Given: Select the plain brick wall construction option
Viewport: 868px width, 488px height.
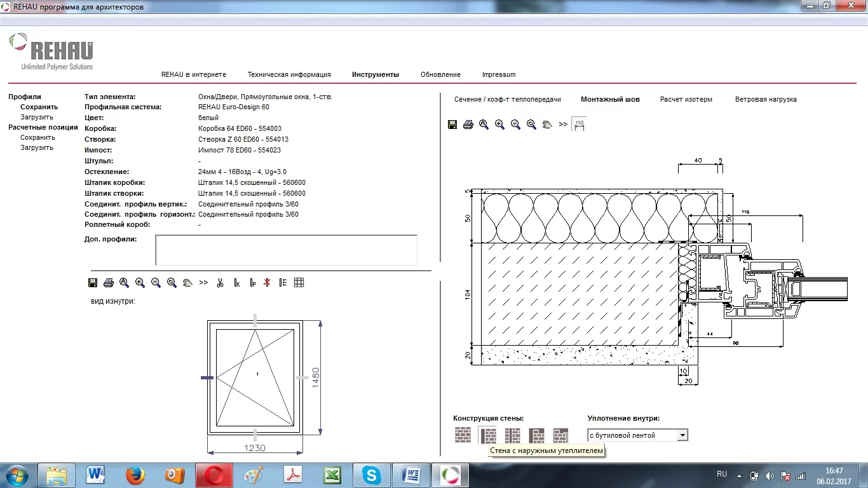Looking at the screenshot, I should (463, 435).
